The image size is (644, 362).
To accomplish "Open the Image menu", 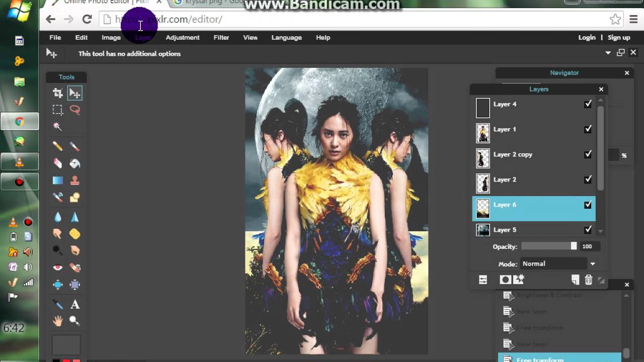I will click(111, 37).
